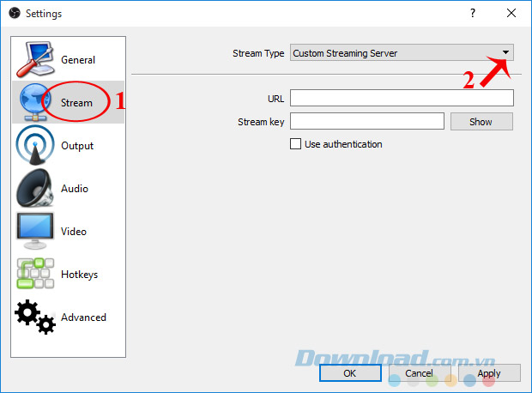Click the Video monitor icon
The height and width of the screenshot is (393, 532).
35,231
